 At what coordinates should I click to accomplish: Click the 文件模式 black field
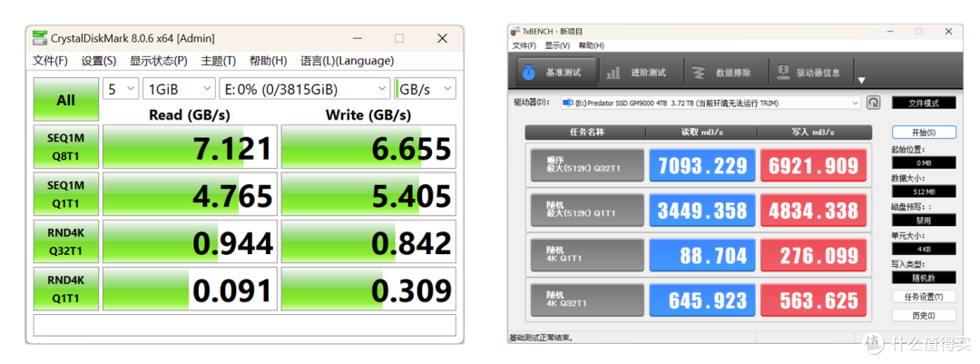(x=924, y=103)
